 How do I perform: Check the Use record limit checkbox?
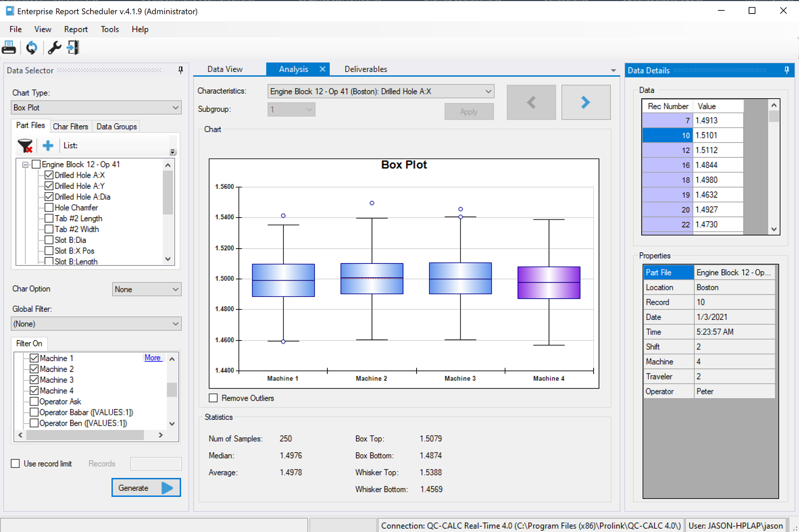15,463
